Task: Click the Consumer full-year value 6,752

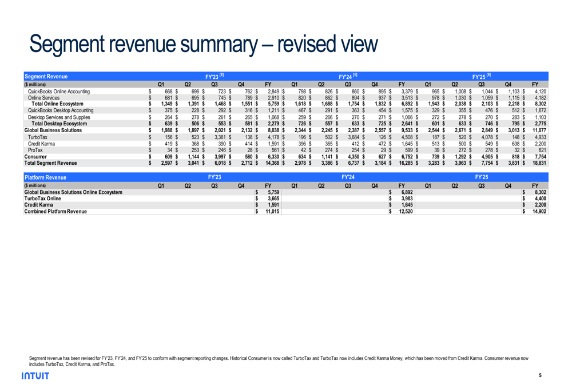Action: (407, 157)
